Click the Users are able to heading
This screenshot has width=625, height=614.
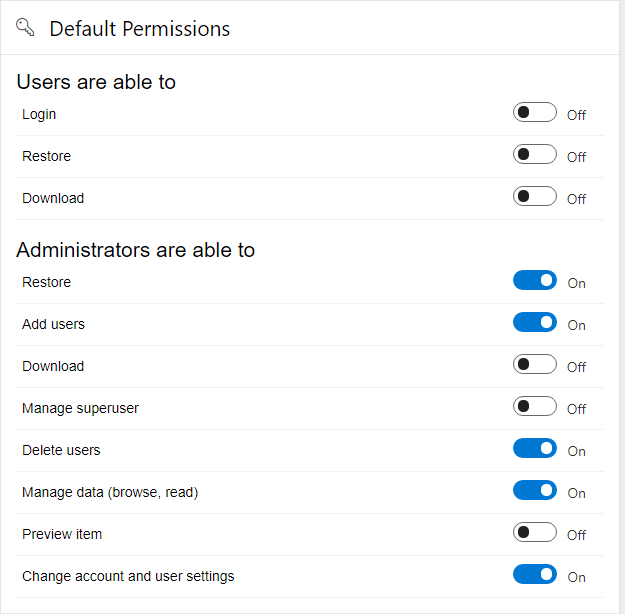coord(96,82)
